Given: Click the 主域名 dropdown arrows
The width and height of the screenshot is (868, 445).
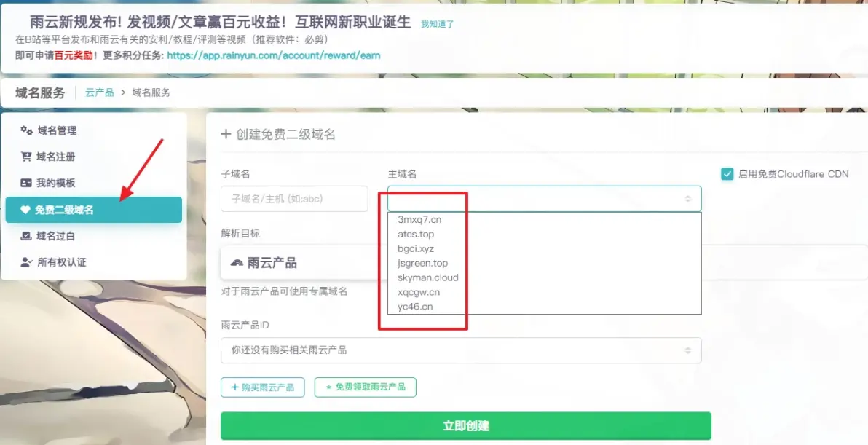Looking at the screenshot, I should (x=687, y=199).
